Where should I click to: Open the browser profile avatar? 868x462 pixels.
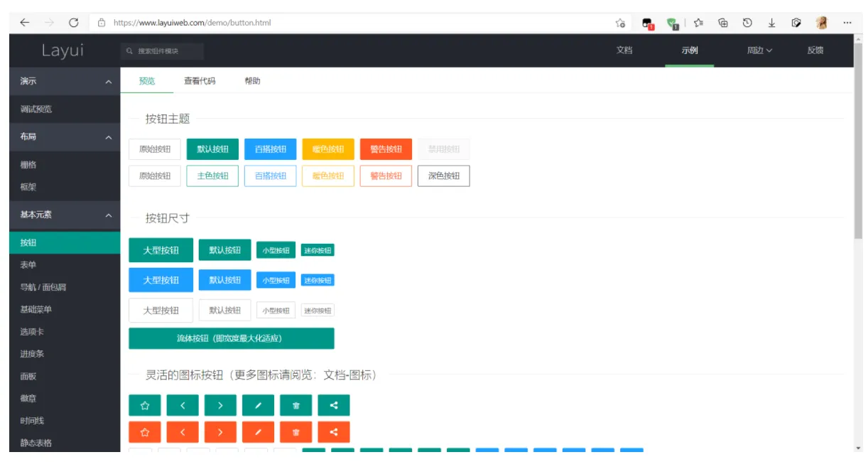coord(822,23)
